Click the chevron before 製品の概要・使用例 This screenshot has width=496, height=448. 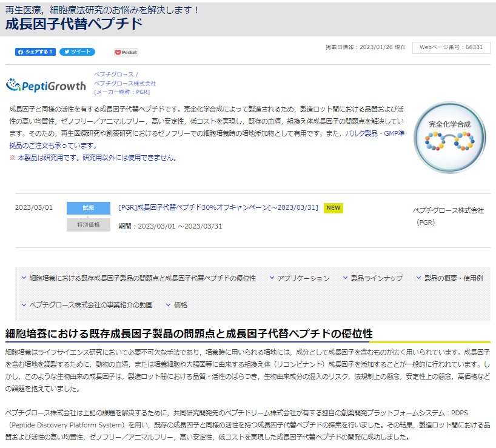(x=418, y=278)
